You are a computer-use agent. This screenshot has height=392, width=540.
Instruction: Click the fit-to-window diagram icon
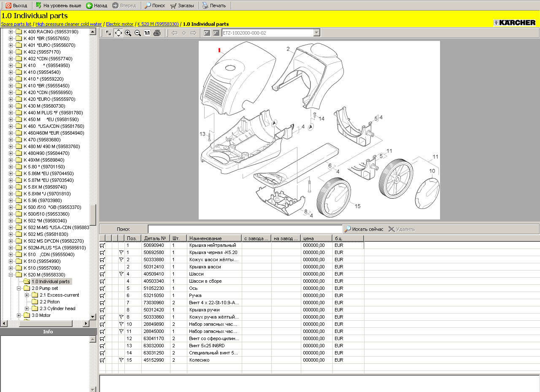pyautogui.click(x=109, y=33)
